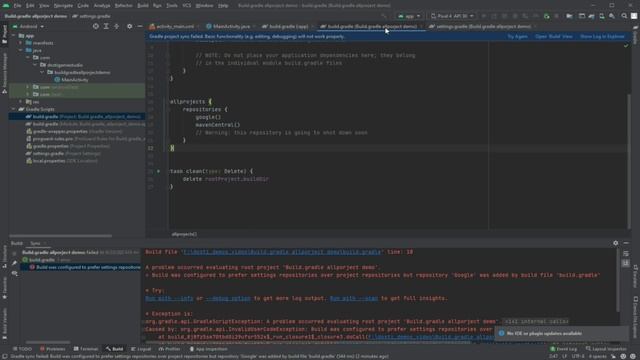The width and height of the screenshot is (640, 360).
Task: Open the Tools menu
Action: coord(172,6)
